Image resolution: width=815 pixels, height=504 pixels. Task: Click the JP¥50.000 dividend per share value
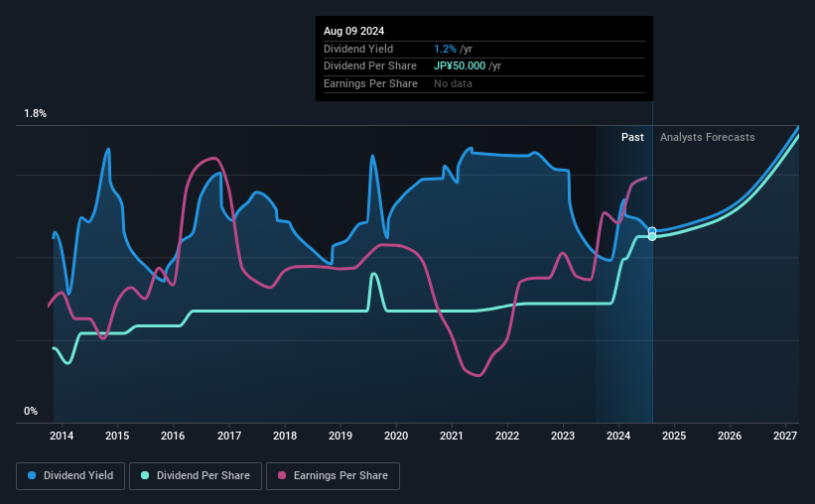click(460, 66)
